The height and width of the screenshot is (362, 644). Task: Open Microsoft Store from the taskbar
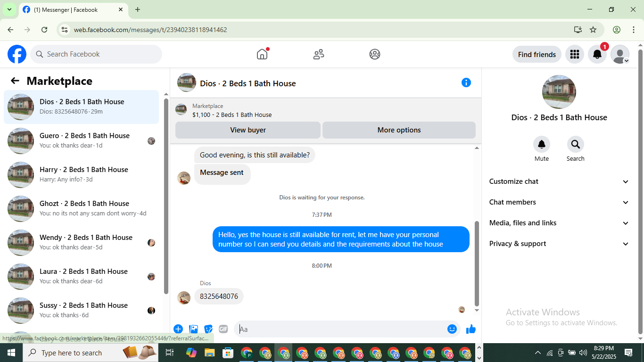(228, 353)
